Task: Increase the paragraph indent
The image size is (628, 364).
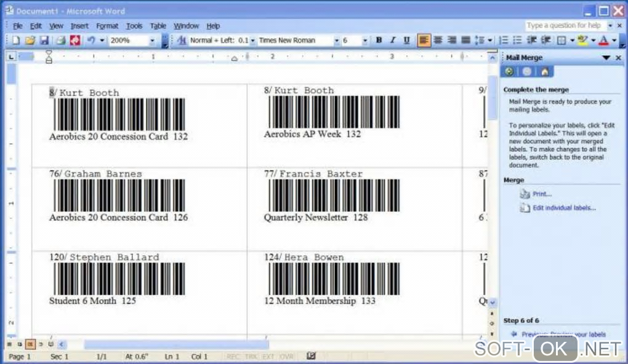Action: 545,41
